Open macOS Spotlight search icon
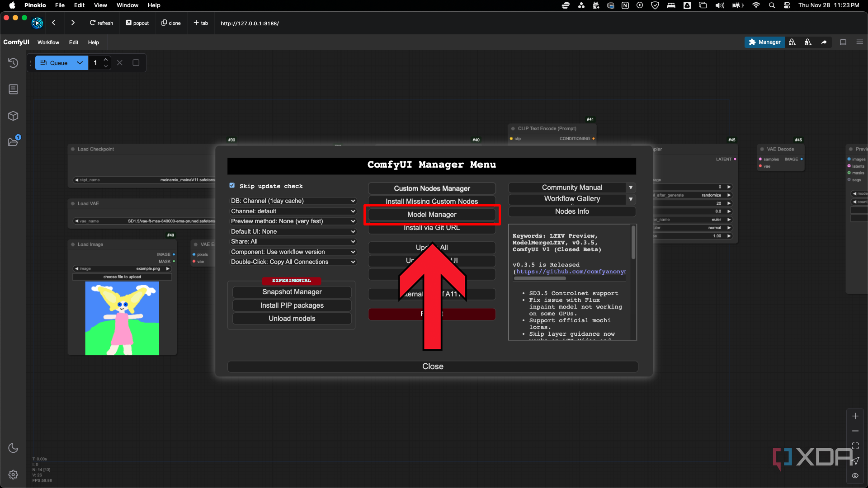868x488 pixels. coord(772,5)
